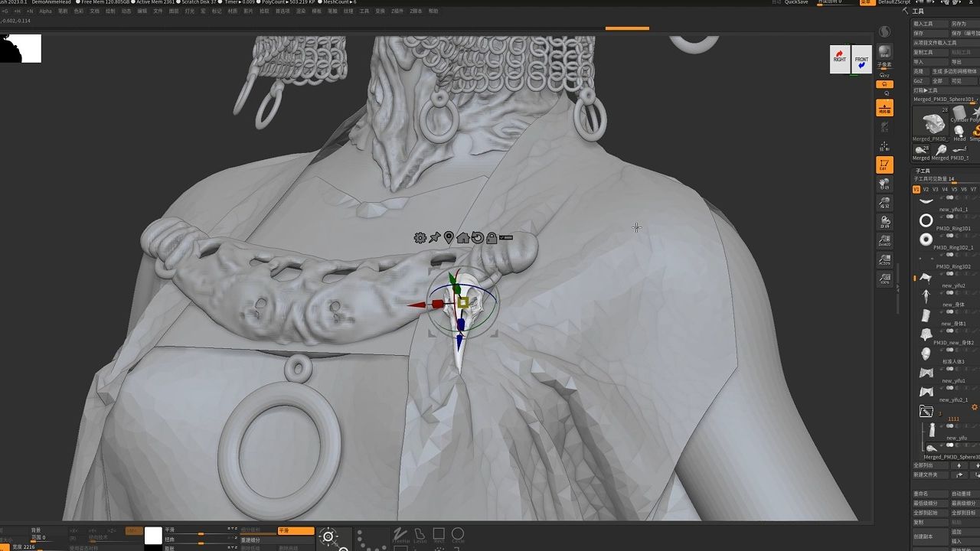The width and height of the screenshot is (980, 551).
Task: Open the Alpha menu
Action: tap(45, 11)
